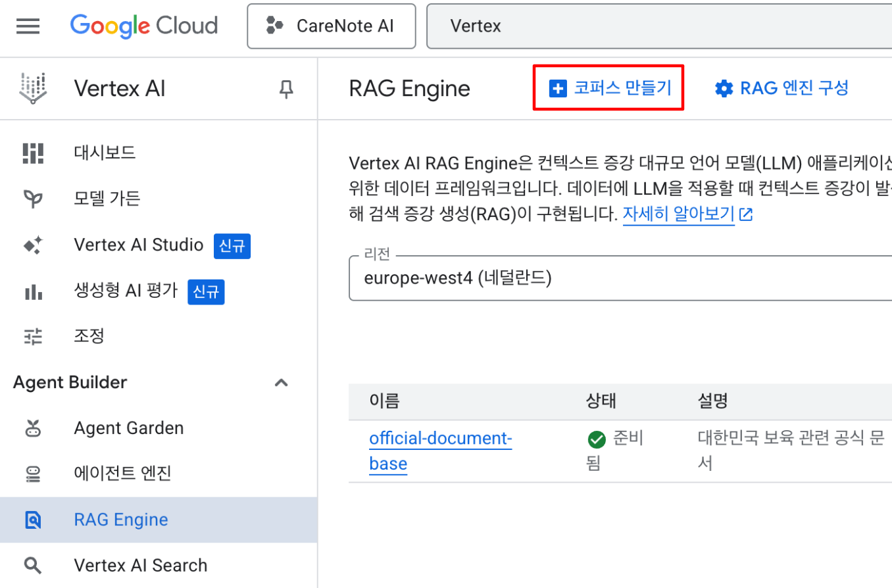Screen dimensions: 892x588
Task: Click the 코퍼스 만들기 button
Action: pos(609,88)
